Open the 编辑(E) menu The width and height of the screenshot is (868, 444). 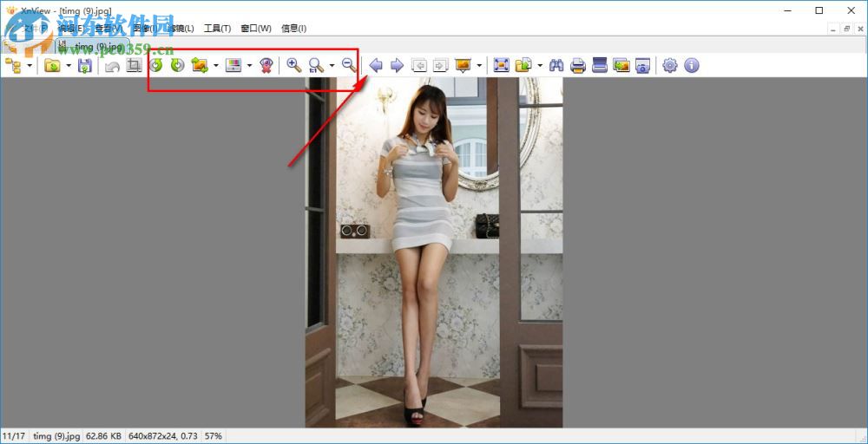click(71, 29)
